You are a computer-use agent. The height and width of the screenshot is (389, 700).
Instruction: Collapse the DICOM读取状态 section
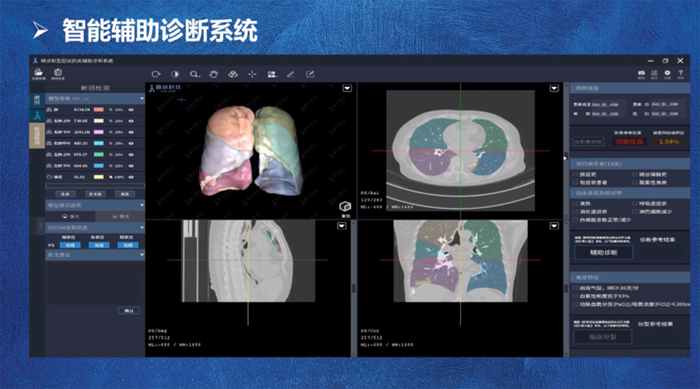click(x=142, y=228)
